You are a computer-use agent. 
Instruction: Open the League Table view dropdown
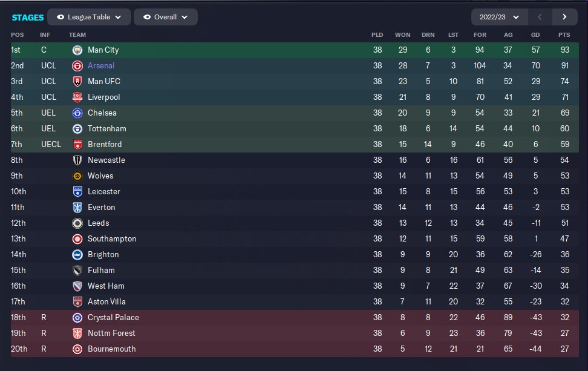[88, 17]
